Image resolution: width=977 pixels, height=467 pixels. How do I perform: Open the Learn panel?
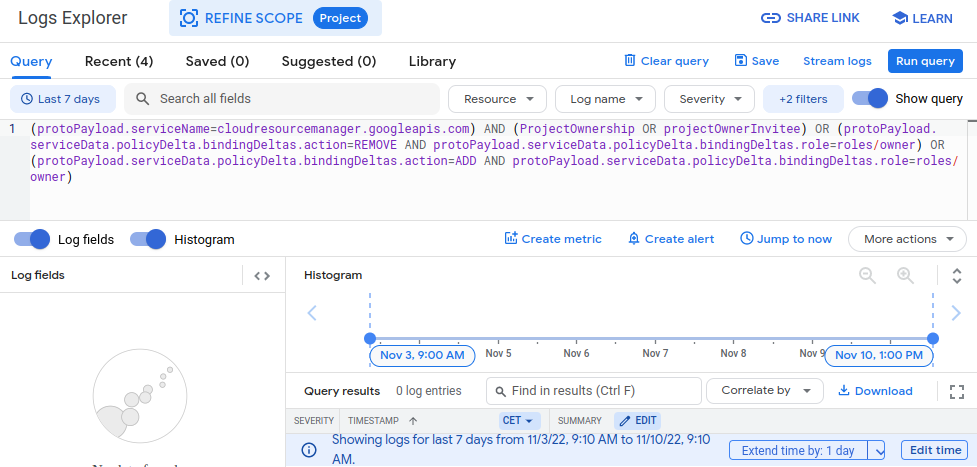923,19
